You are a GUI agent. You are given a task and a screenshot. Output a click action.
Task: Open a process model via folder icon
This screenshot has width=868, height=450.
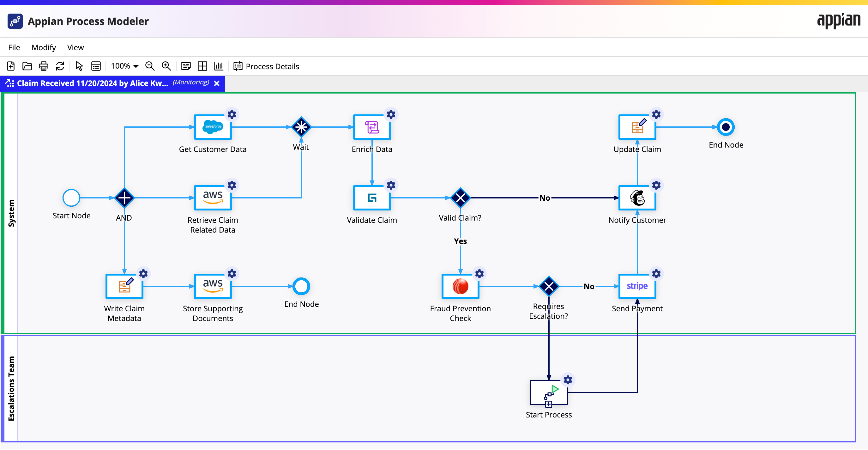coord(27,66)
